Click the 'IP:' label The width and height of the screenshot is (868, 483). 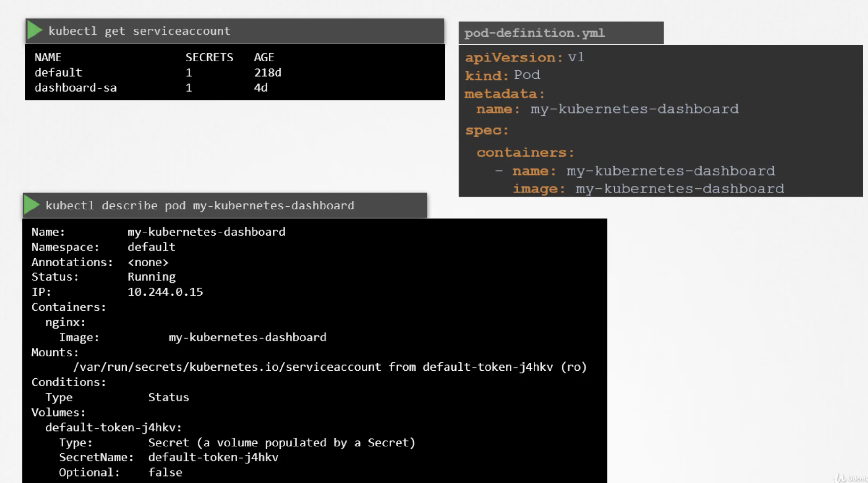pyautogui.click(x=41, y=292)
